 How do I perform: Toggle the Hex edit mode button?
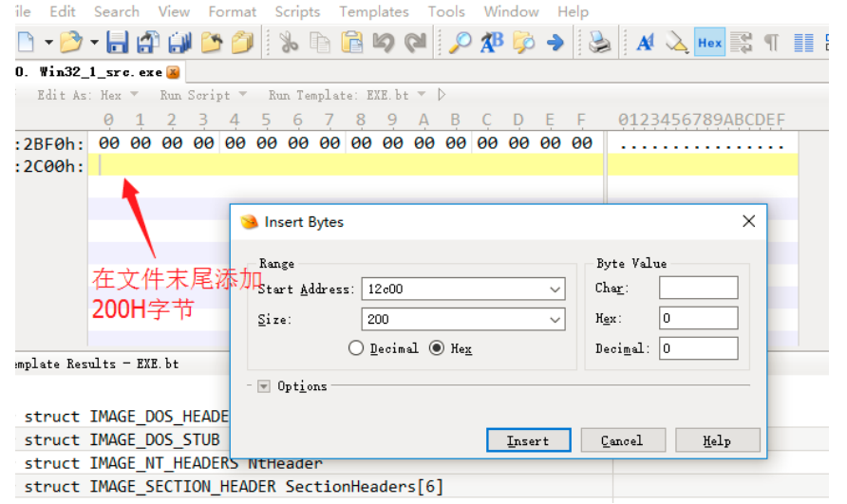pos(709,42)
